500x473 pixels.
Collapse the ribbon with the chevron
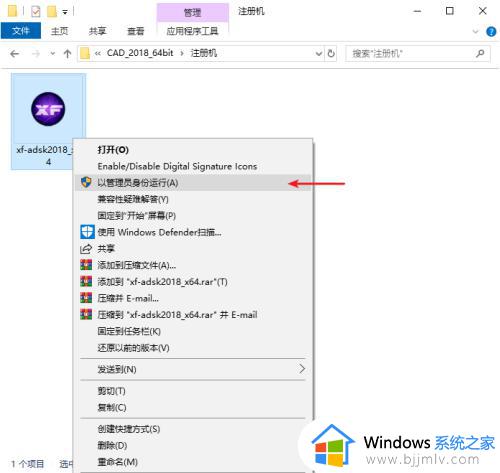[x=476, y=32]
